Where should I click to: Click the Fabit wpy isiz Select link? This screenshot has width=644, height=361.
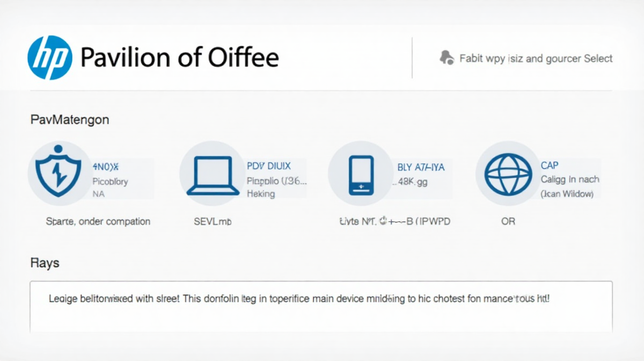point(536,59)
